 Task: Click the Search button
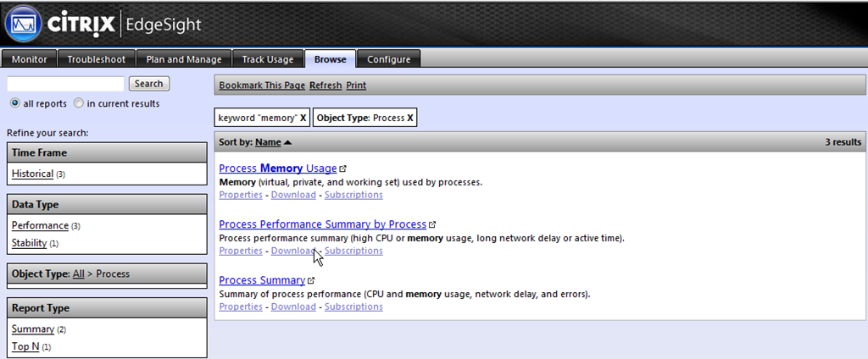click(149, 84)
